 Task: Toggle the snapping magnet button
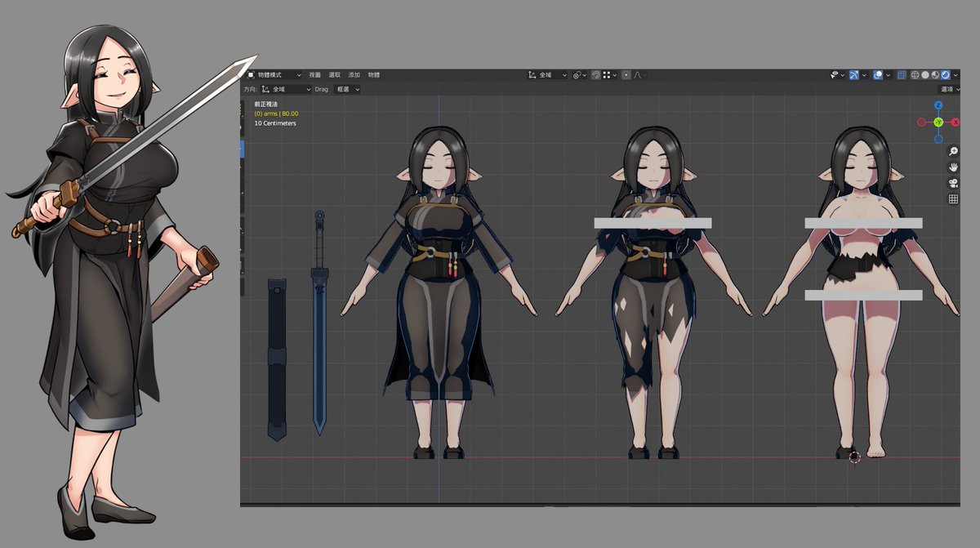tap(596, 75)
